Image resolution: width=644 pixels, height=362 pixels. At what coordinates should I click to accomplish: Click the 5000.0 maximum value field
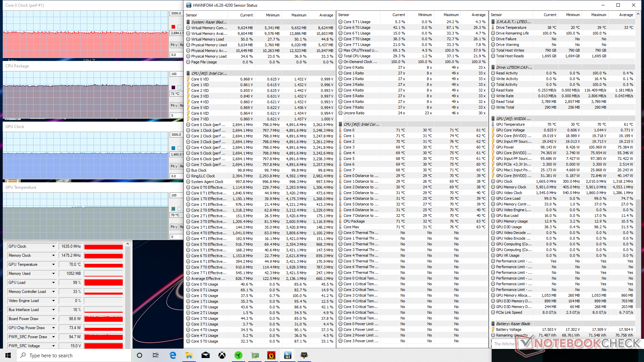point(176,13)
